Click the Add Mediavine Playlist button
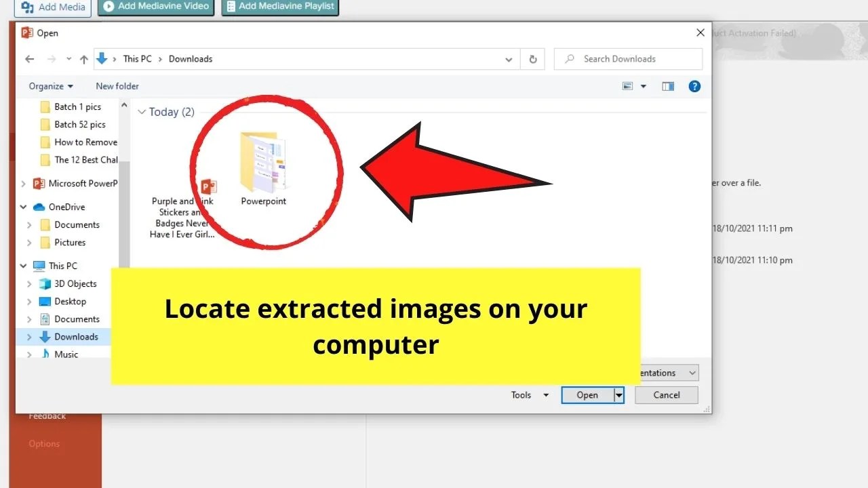 tap(279, 7)
